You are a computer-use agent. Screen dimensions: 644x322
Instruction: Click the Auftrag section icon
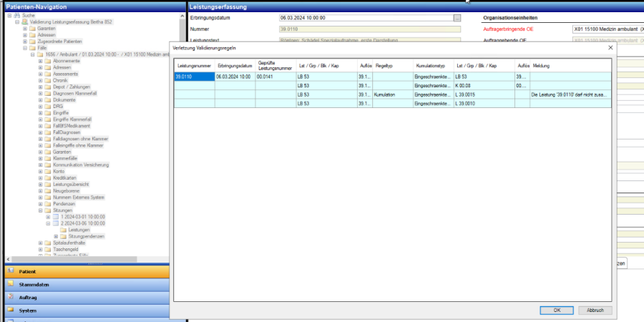point(10,298)
